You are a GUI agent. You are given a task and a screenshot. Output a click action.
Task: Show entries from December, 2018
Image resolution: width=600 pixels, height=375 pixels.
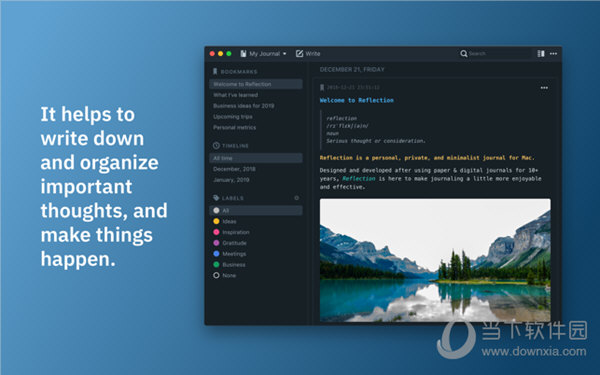click(x=234, y=169)
